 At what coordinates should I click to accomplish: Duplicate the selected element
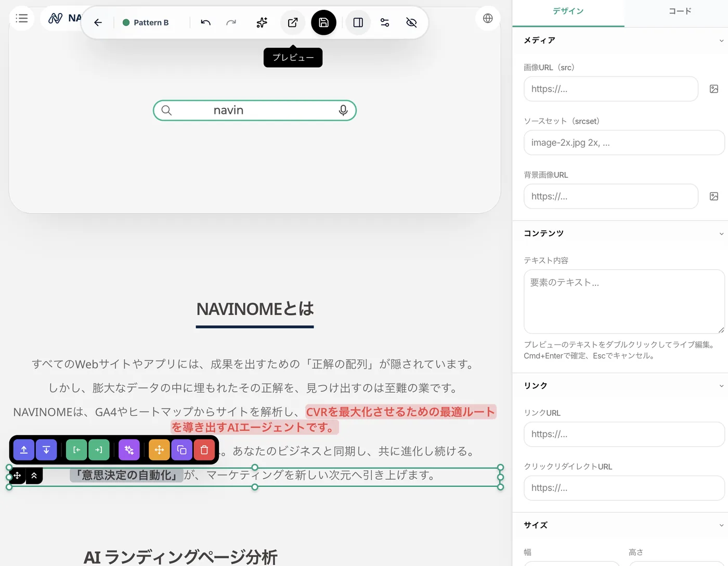[182, 450]
